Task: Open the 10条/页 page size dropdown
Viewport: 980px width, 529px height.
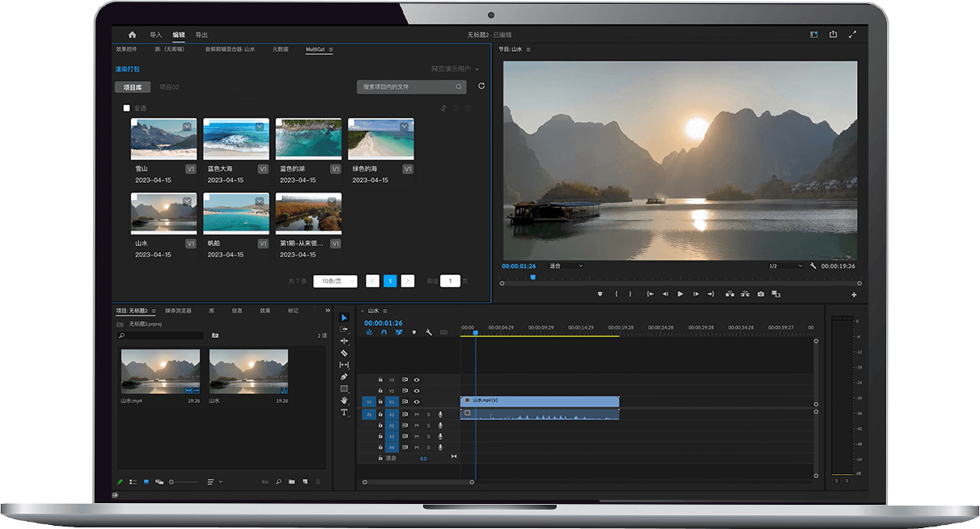Action: point(335,281)
